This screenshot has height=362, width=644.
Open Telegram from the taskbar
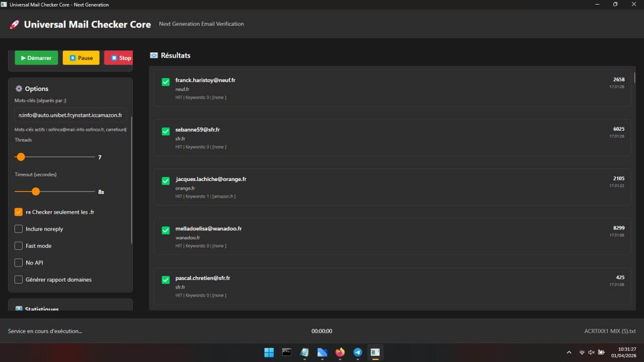point(358,352)
